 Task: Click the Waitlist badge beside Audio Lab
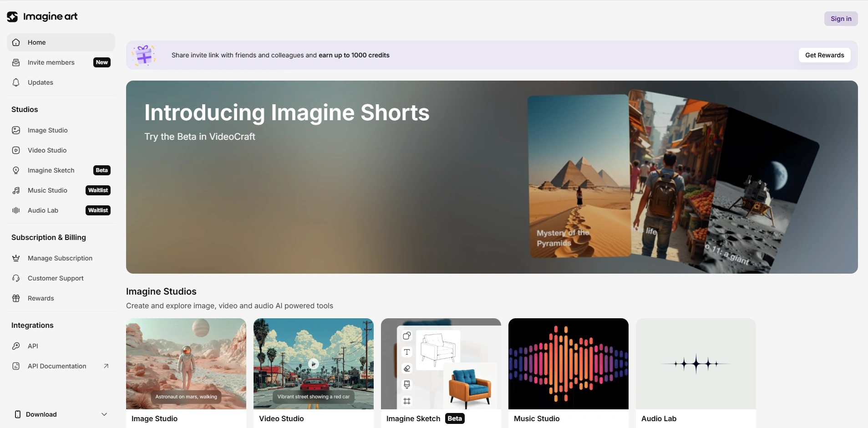98,210
